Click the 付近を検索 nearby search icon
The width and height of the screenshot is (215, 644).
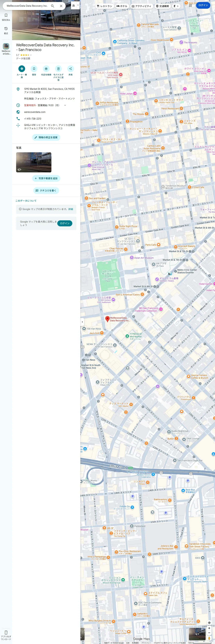tap(46, 69)
